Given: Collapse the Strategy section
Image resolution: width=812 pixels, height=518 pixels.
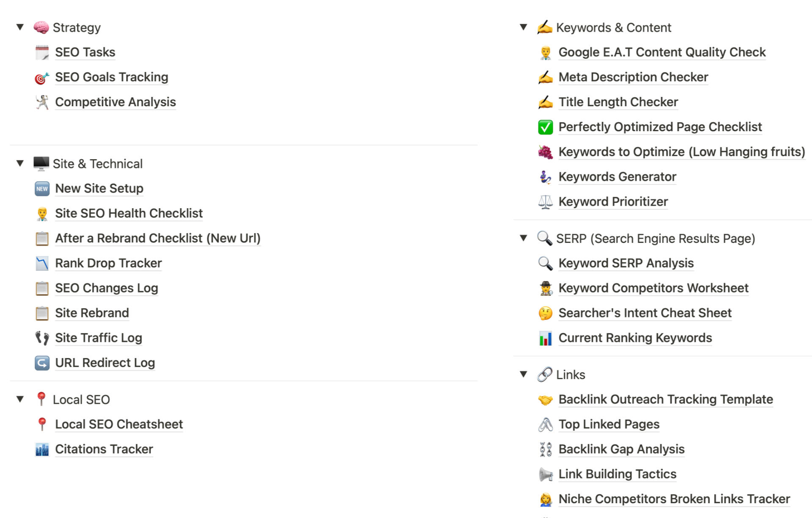Looking at the screenshot, I should (x=19, y=27).
